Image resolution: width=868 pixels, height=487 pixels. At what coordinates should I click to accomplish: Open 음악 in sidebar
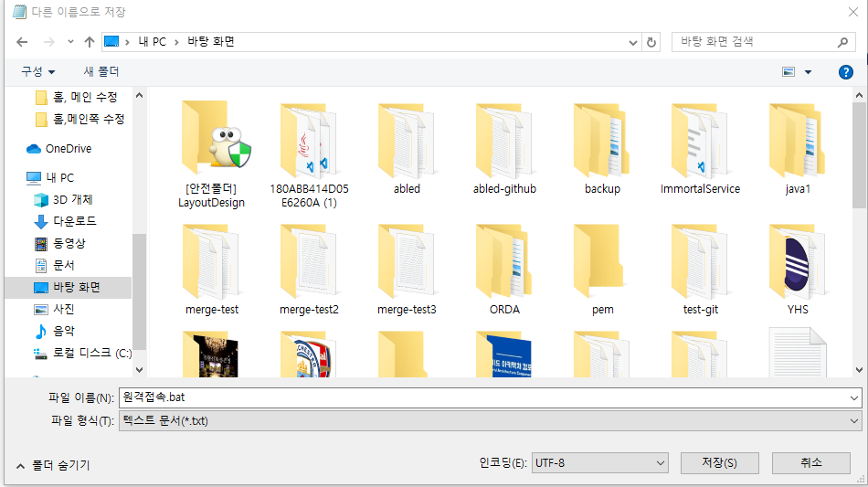pyautogui.click(x=55, y=331)
